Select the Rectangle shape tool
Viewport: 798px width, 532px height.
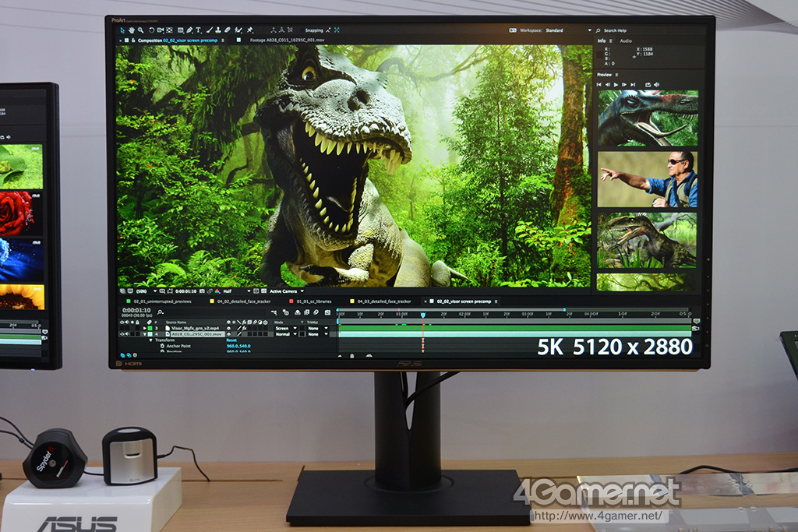tap(181, 30)
